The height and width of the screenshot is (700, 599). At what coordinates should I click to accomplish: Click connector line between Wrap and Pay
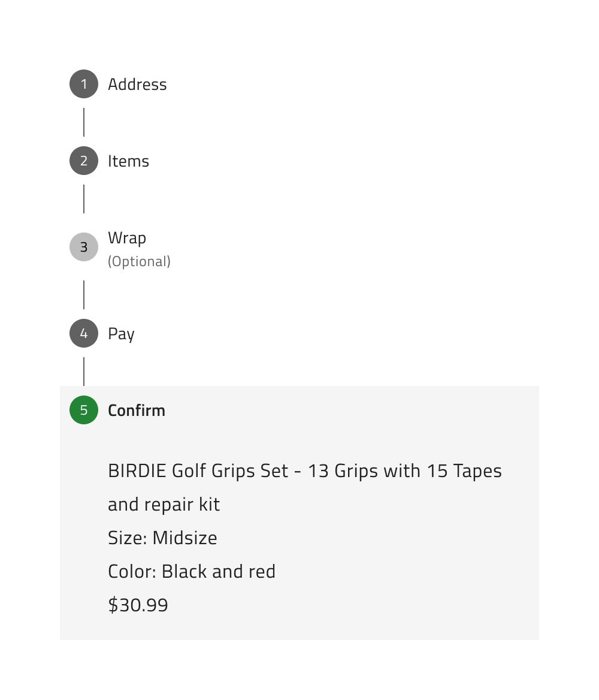[x=84, y=295]
